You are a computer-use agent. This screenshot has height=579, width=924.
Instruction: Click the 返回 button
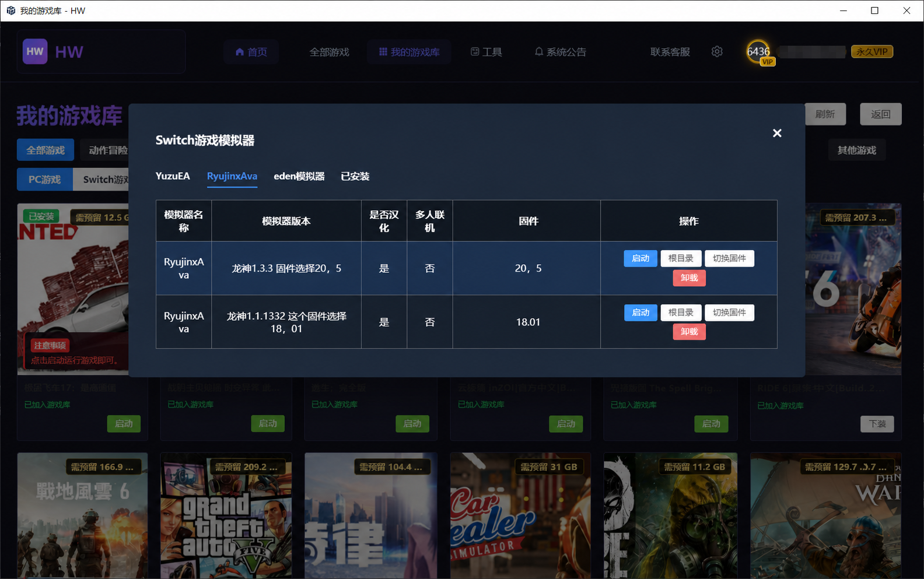point(880,114)
